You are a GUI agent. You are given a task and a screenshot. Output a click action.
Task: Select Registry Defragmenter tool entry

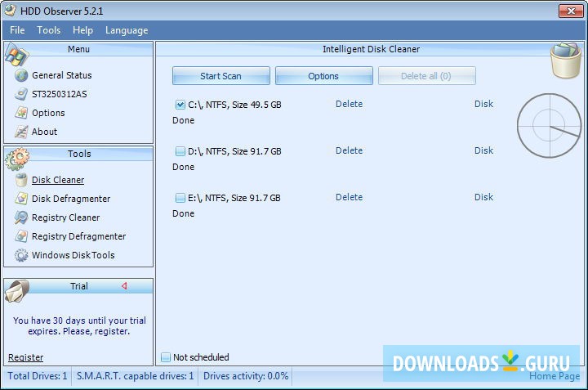click(78, 236)
